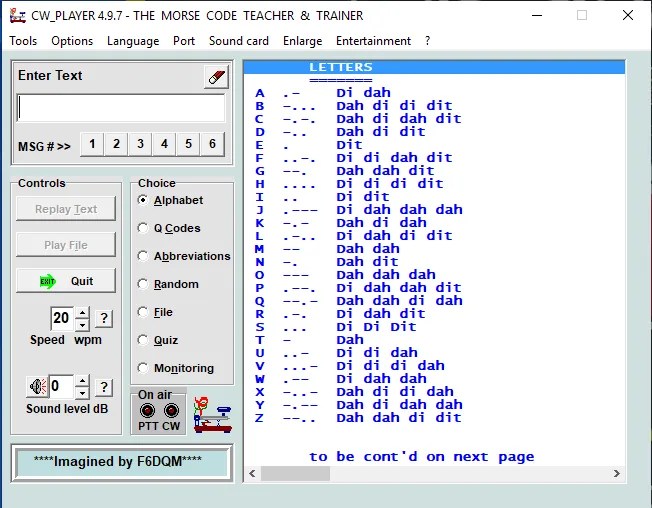Click the speed wpm value field
The width and height of the screenshot is (652, 508).
(62, 318)
